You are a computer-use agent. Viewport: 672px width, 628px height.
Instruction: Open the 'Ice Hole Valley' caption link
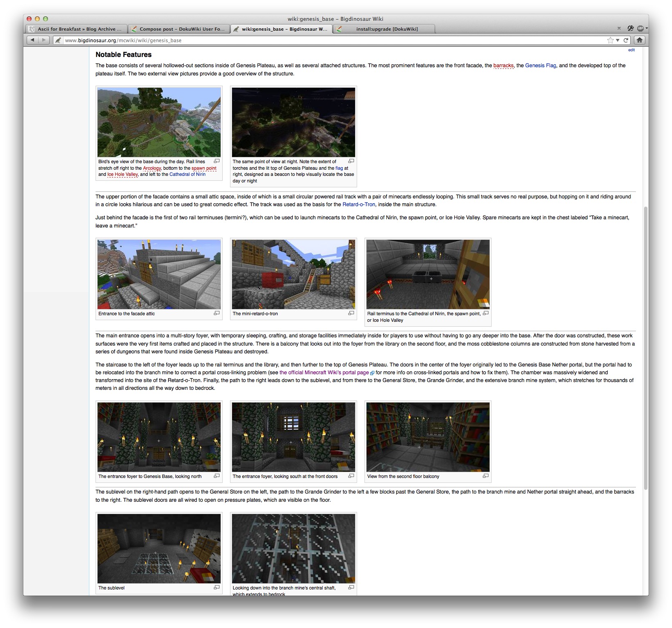click(x=123, y=174)
